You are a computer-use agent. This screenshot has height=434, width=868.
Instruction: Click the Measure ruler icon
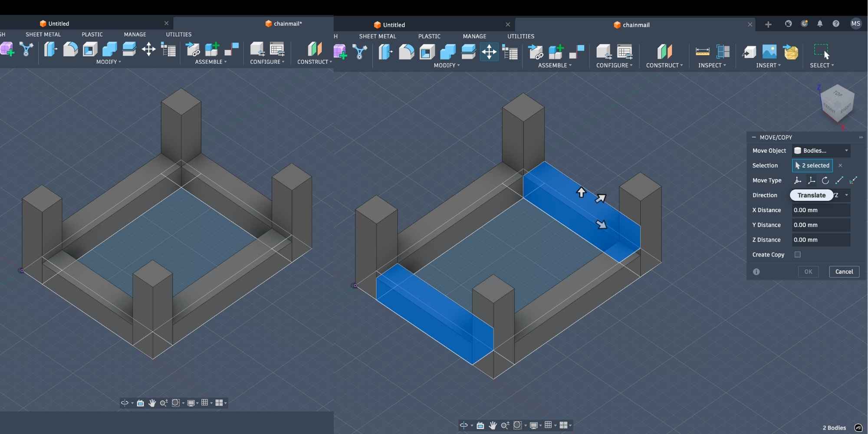point(702,52)
